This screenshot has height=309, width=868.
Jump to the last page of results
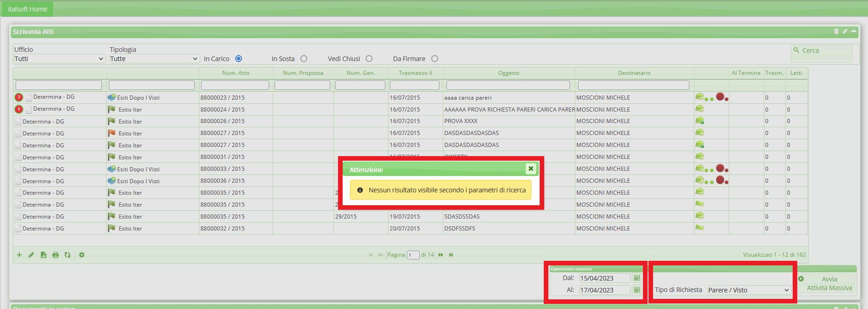point(451,255)
